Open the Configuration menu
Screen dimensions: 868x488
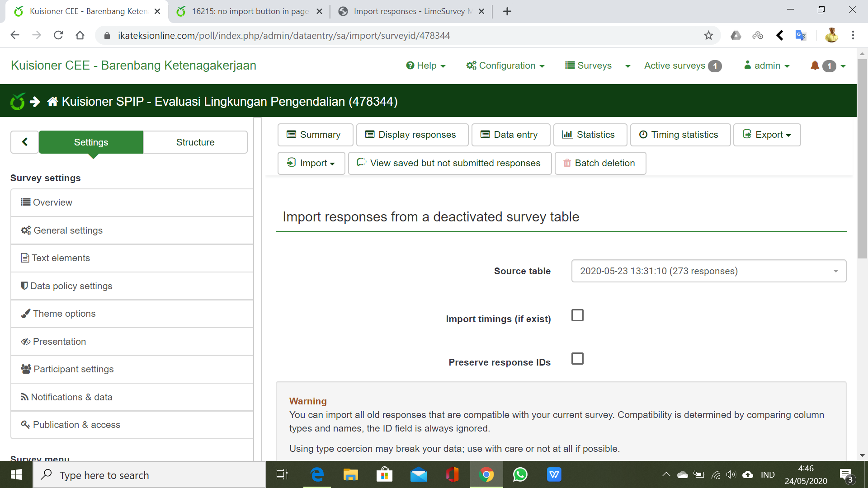pyautogui.click(x=505, y=66)
